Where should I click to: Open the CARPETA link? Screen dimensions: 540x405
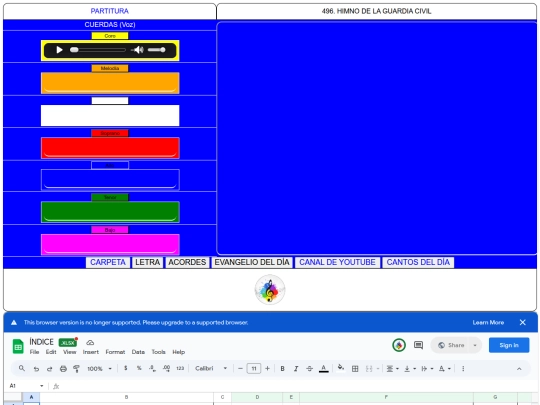coord(108,262)
